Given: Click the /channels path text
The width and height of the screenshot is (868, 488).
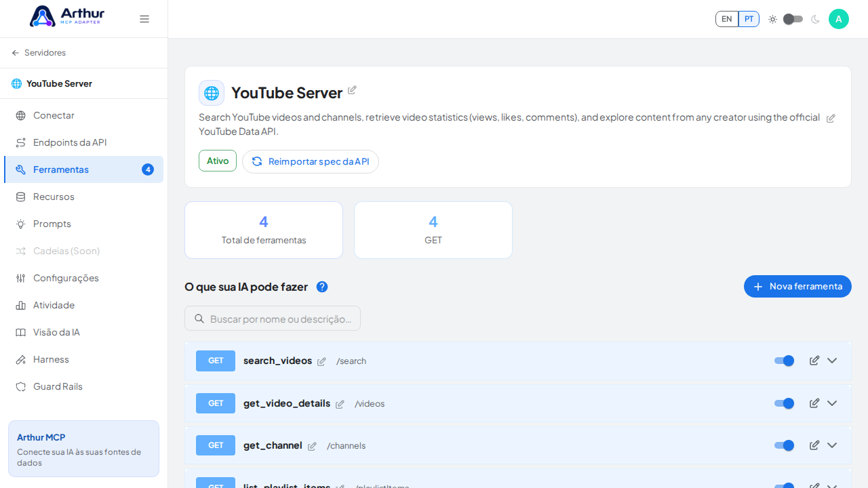Looking at the screenshot, I should (x=346, y=446).
